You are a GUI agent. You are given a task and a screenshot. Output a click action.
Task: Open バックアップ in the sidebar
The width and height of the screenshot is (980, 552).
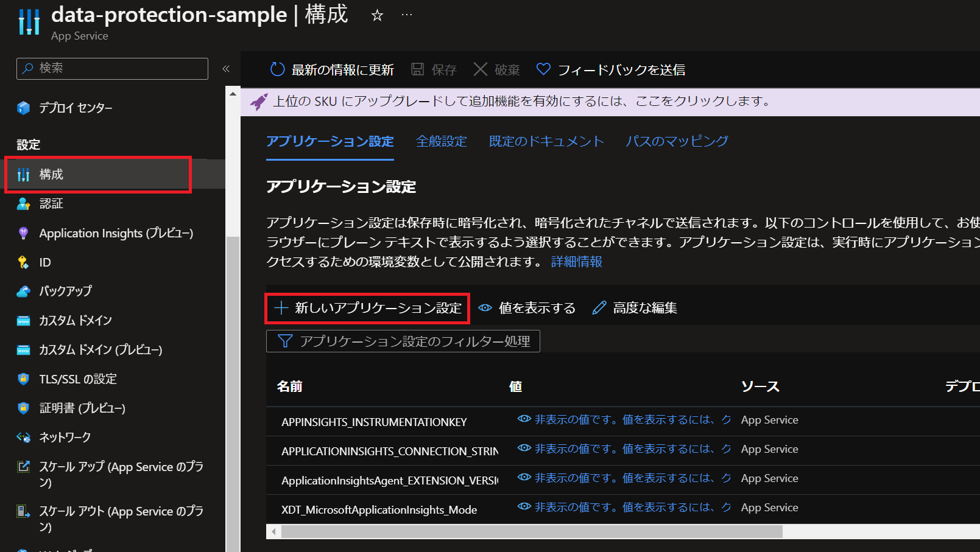65,291
